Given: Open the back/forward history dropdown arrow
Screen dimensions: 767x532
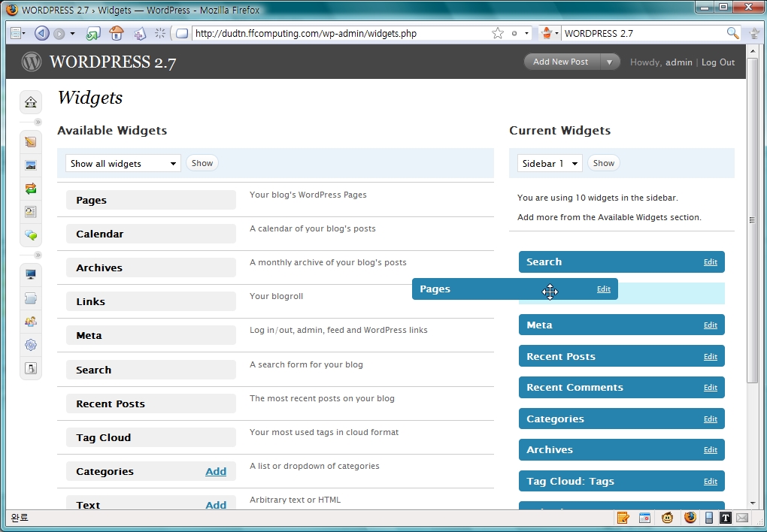Looking at the screenshot, I should click(72, 33).
